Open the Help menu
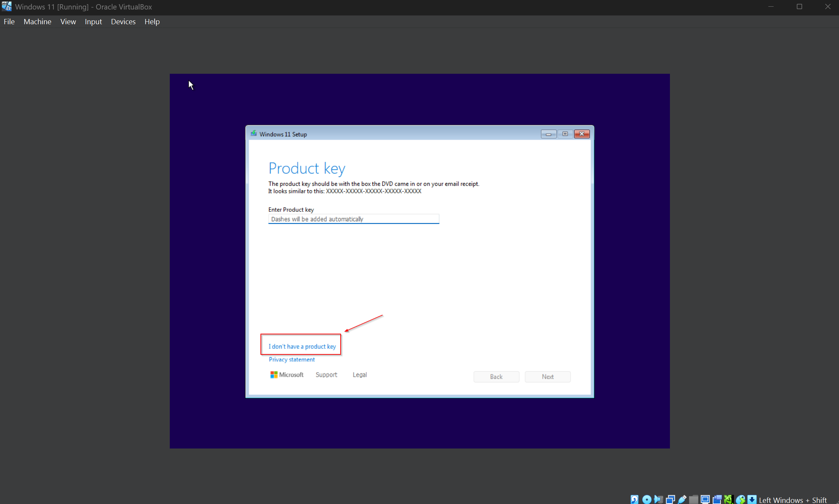Screen dimensions: 839x504 coord(152,21)
